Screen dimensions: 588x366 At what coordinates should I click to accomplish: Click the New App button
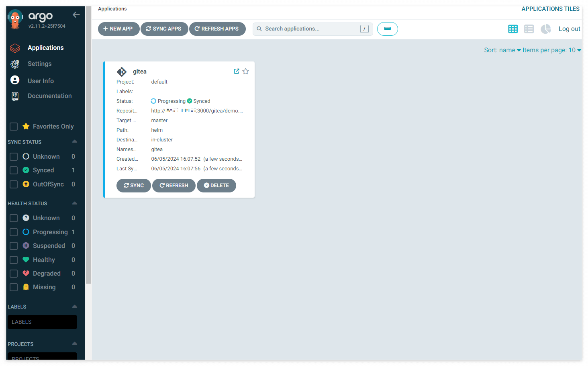point(118,29)
